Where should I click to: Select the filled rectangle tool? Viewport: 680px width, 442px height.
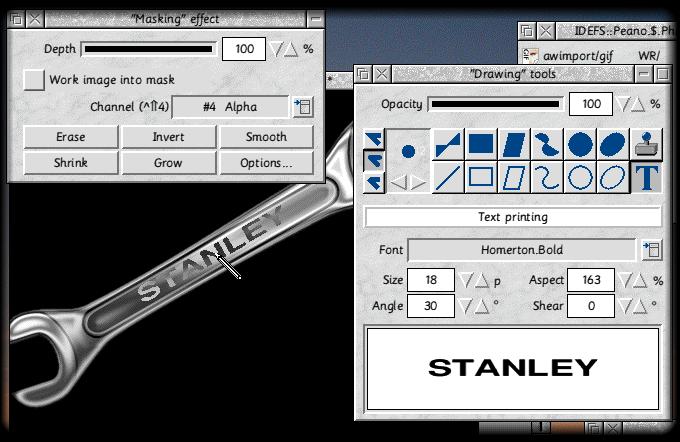pos(481,144)
